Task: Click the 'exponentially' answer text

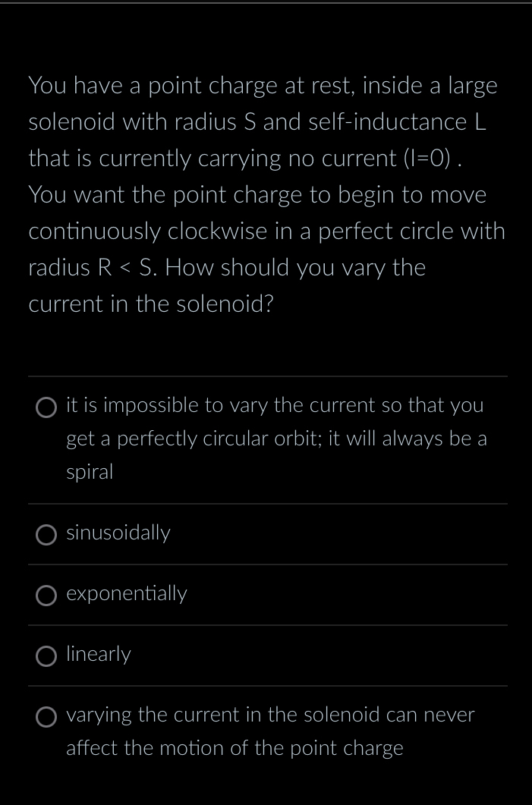Action: pos(126,594)
